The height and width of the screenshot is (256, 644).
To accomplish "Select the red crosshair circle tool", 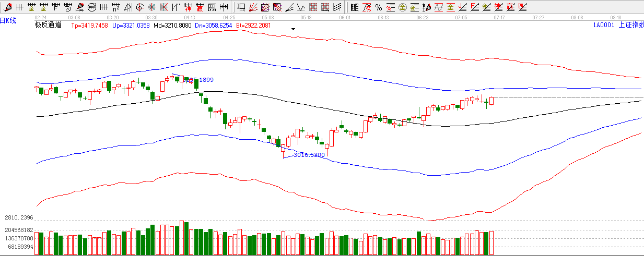I will click(151, 7).
